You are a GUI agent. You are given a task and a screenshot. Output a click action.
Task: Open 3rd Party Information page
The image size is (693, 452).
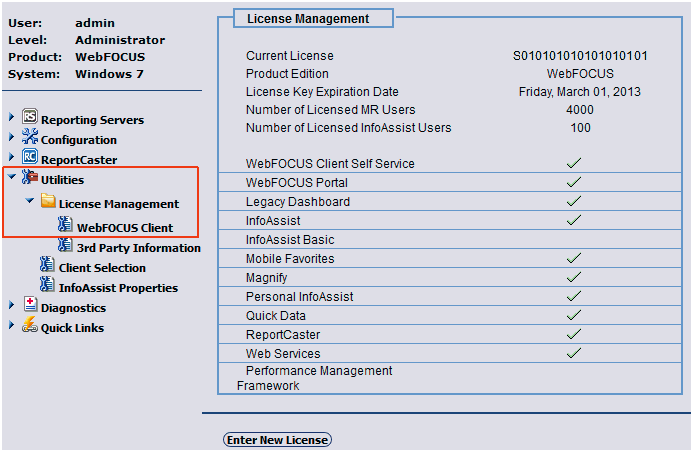(139, 248)
